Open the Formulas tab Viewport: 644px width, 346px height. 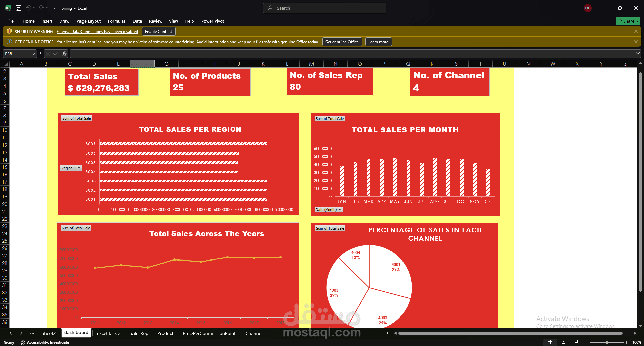(117, 21)
